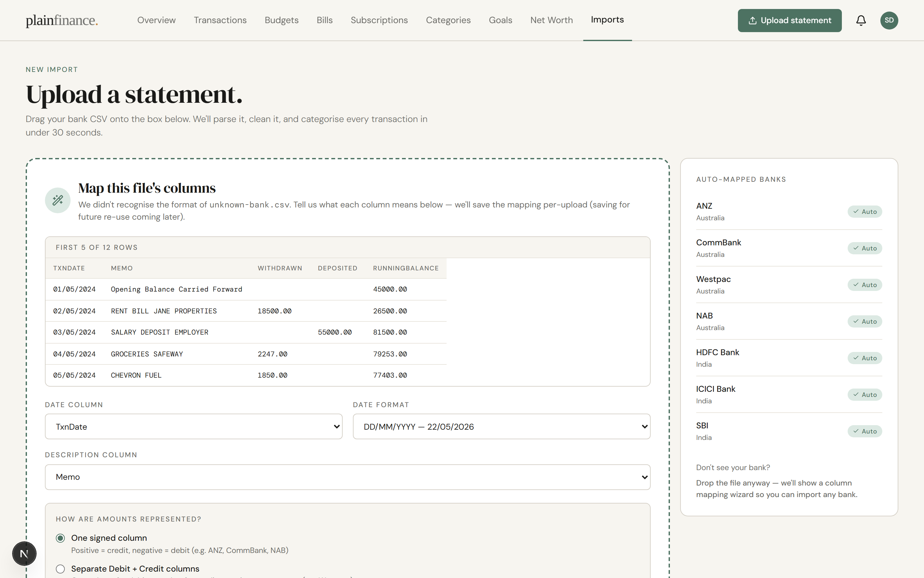Click the 2247.00 withdrawn value

(273, 354)
